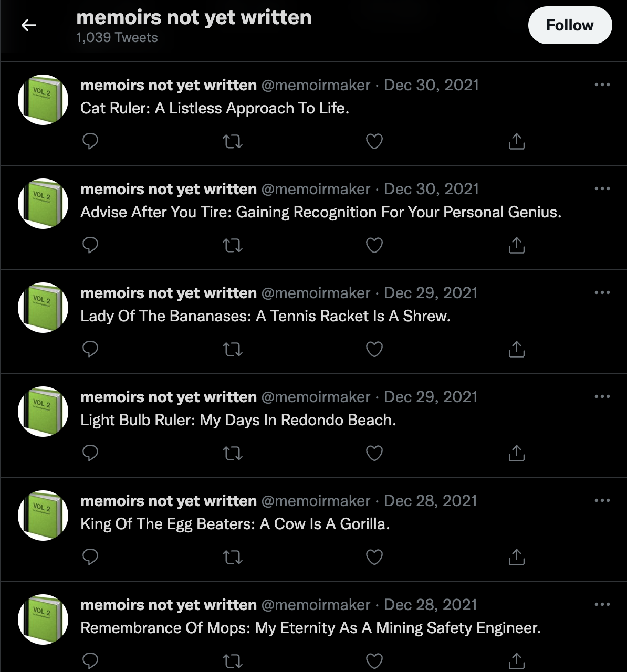This screenshot has width=627, height=672.
Task: Open profile avatar beside Lady Of The Bananases tweet
Action: point(43,308)
